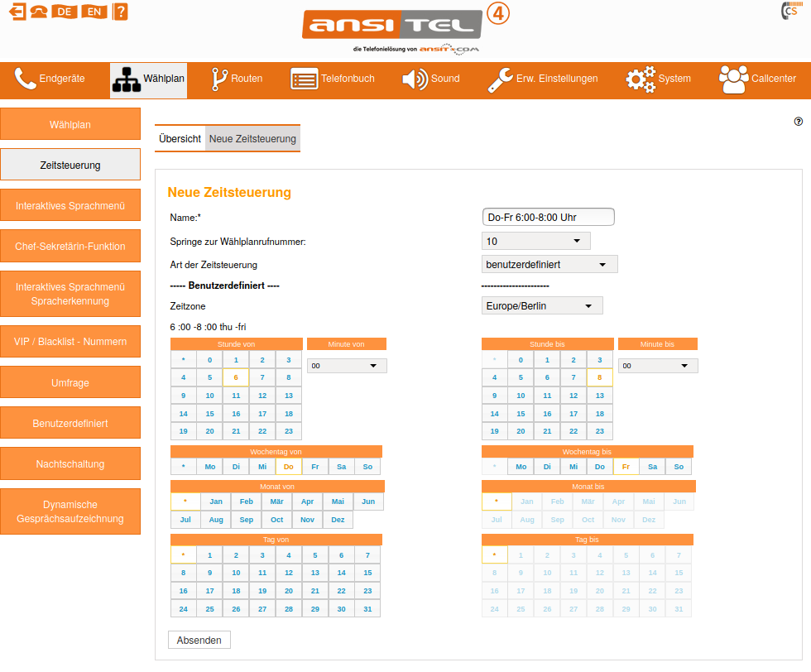Click the CS phone logo icon
Image resolution: width=811 pixels, height=672 pixels.
point(790,12)
